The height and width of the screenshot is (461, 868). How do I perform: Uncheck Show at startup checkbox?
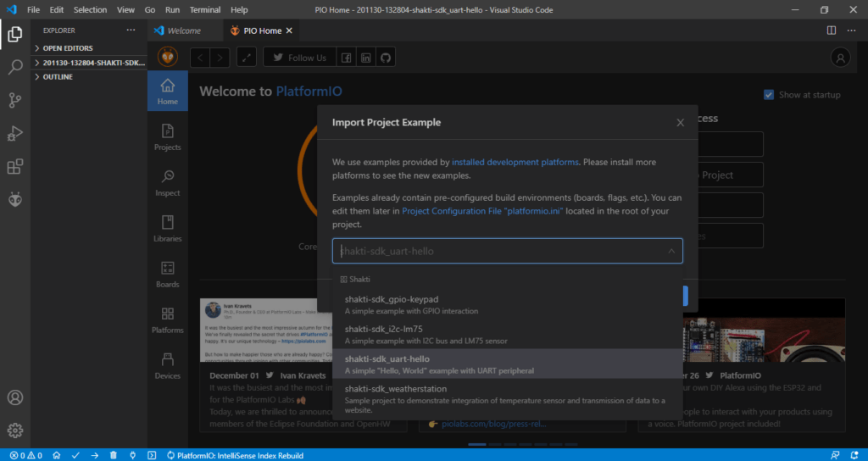click(768, 95)
